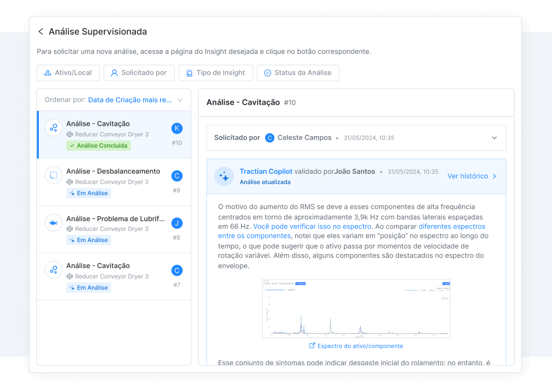Click the K user avatar on item #10
The width and height of the screenshot is (552, 392).
pyautogui.click(x=177, y=129)
